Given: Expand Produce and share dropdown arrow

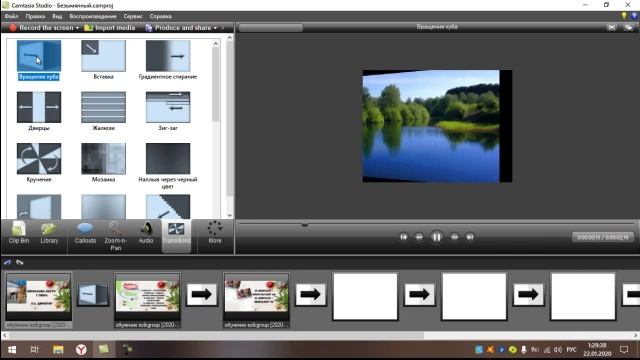Looking at the screenshot, I should coord(215,28).
